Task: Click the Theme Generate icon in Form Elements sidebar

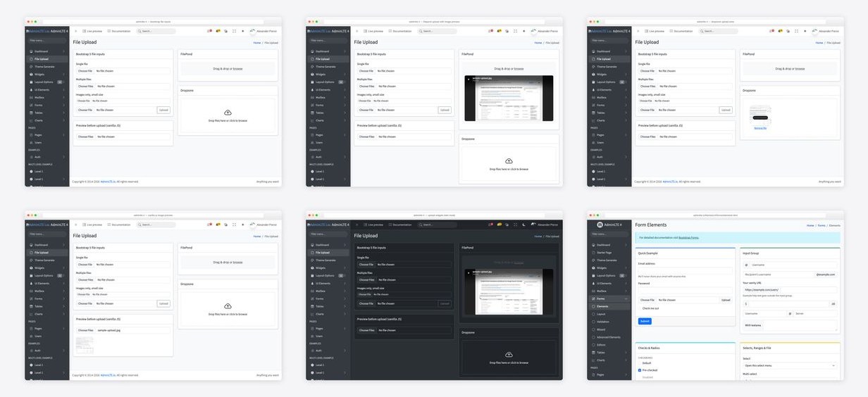Action: 593,260
